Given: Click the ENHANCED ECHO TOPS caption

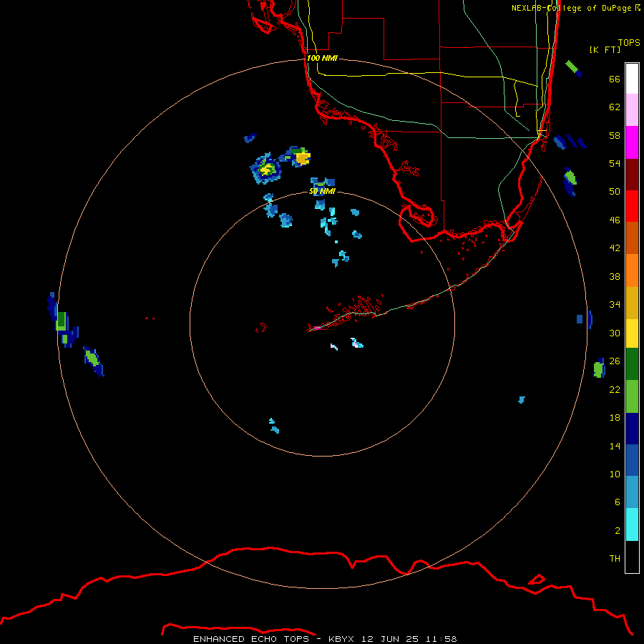Looking at the screenshot, I should (x=251, y=639).
